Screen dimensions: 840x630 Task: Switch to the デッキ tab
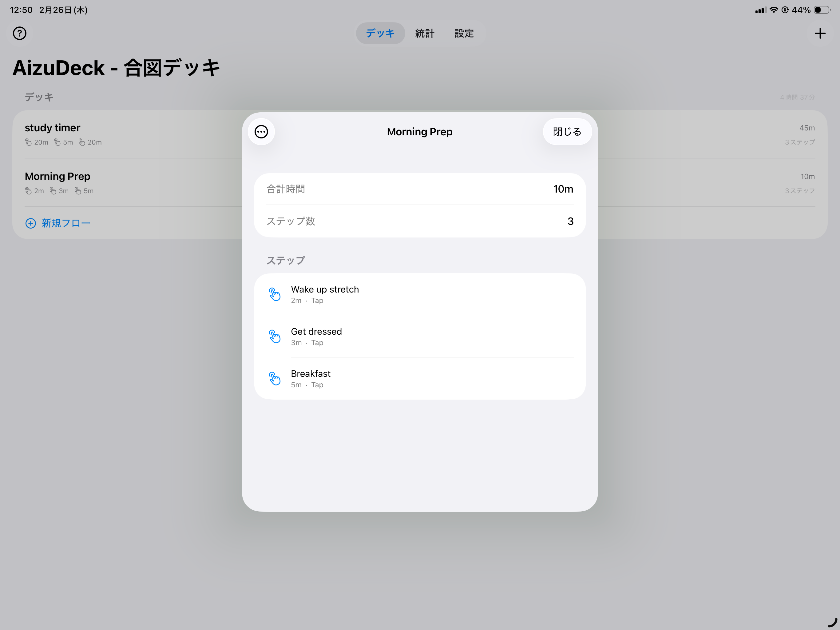[380, 34]
